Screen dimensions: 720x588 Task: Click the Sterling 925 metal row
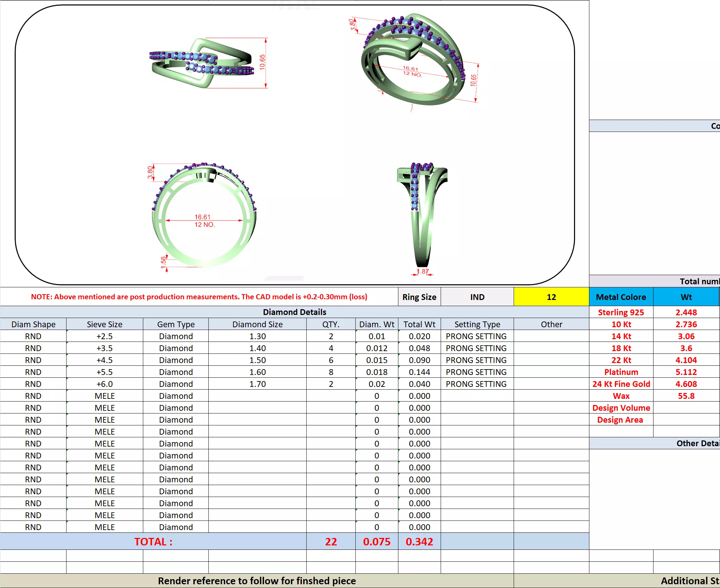click(x=620, y=313)
